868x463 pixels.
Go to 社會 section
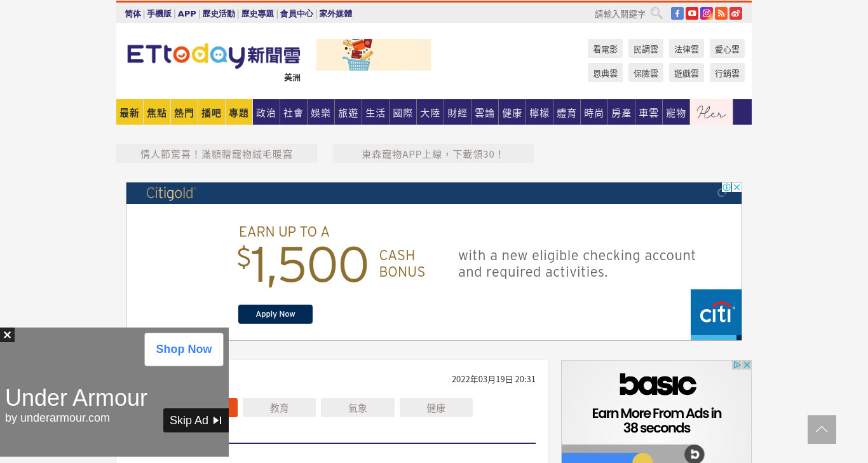tap(294, 112)
